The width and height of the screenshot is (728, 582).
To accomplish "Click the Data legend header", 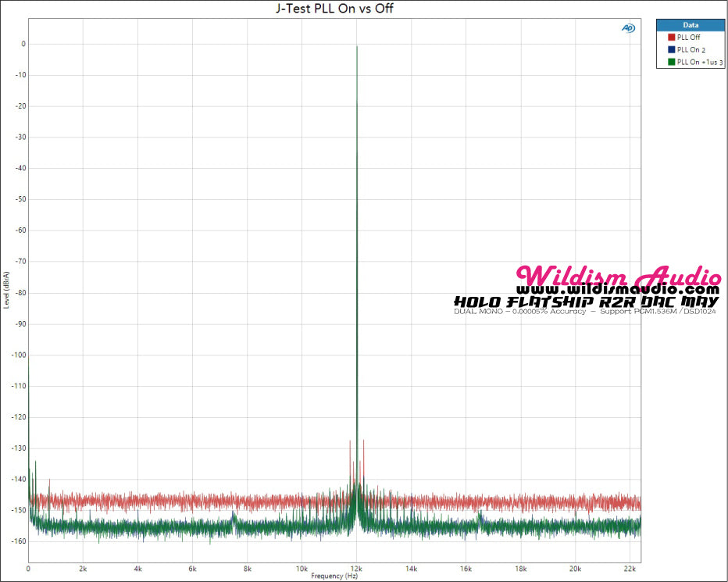I will click(690, 25).
